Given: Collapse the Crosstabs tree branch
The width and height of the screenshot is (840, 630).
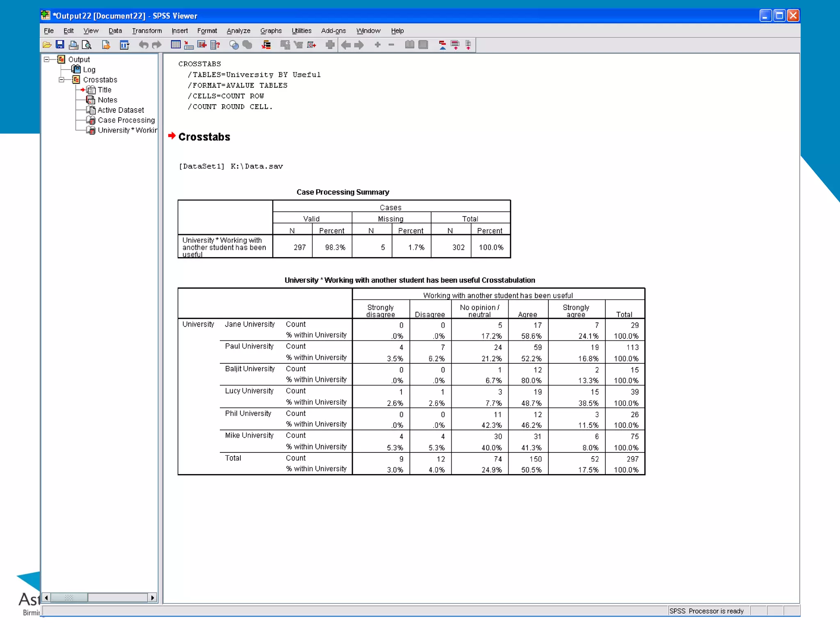Looking at the screenshot, I should pos(61,80).
